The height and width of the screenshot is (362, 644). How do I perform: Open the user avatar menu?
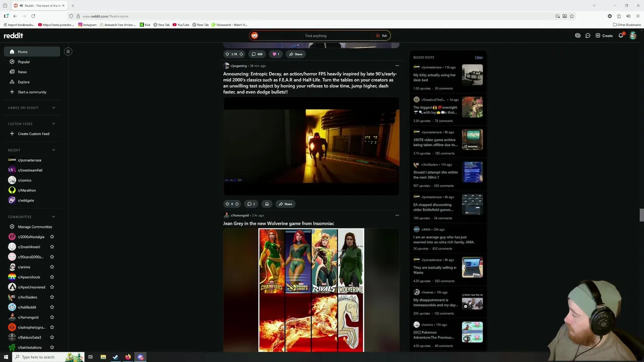[633, 36]
